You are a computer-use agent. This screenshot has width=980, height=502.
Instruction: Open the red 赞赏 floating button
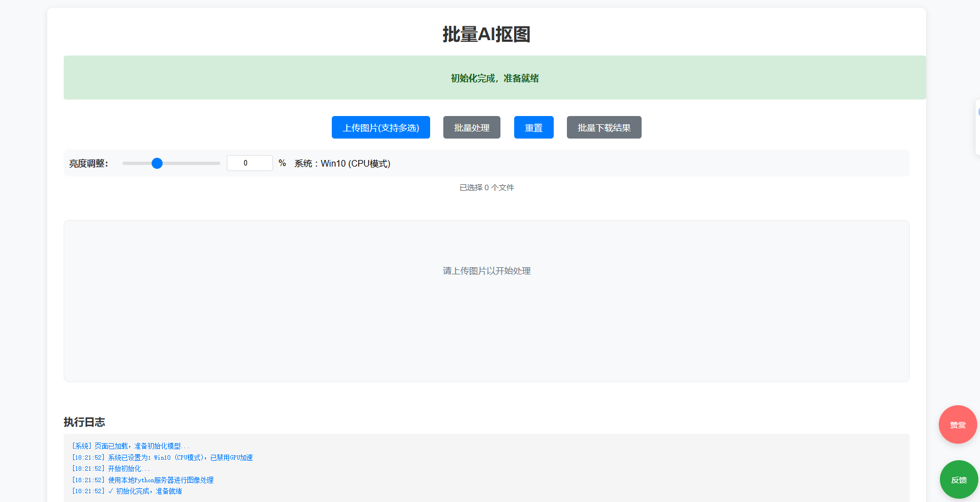click(x=957, y=424)
